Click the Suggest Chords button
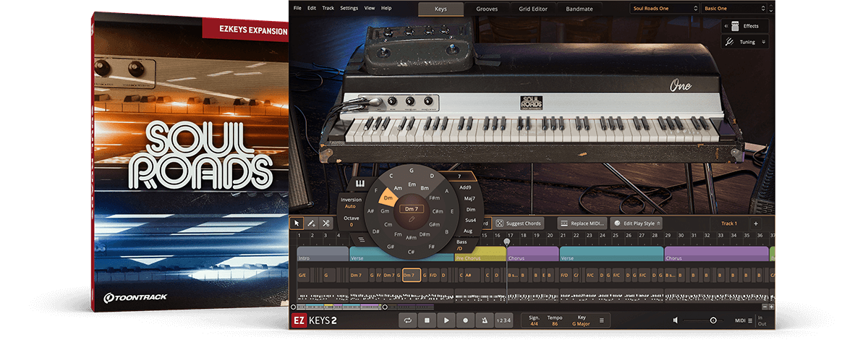 [519, 224]
